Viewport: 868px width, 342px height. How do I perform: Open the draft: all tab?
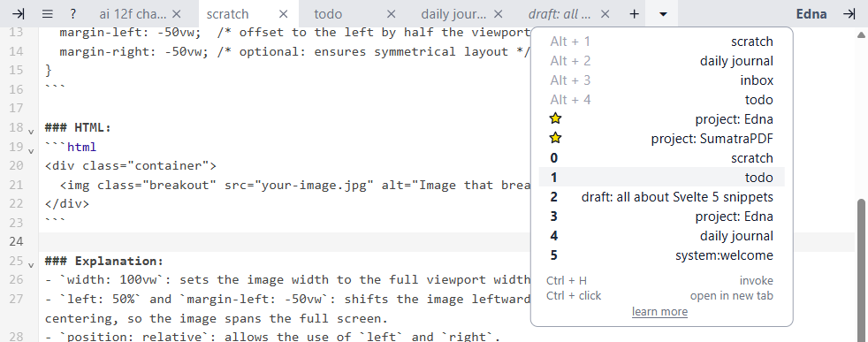(x=560, y=14)
